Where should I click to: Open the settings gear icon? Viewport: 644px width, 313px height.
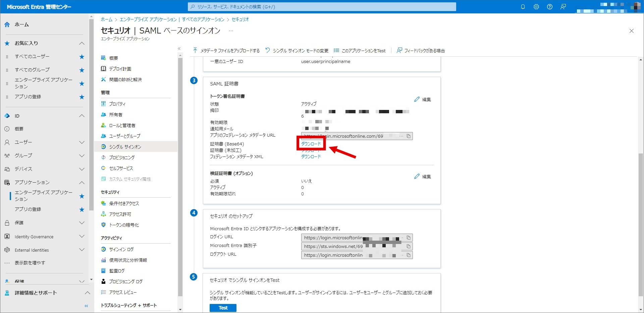coord(536,7)
